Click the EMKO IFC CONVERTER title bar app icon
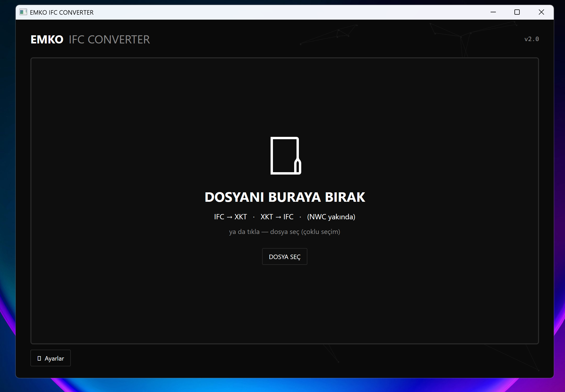Image resolution: width=565 pixels, height=392 pixels. pos(23,12)
